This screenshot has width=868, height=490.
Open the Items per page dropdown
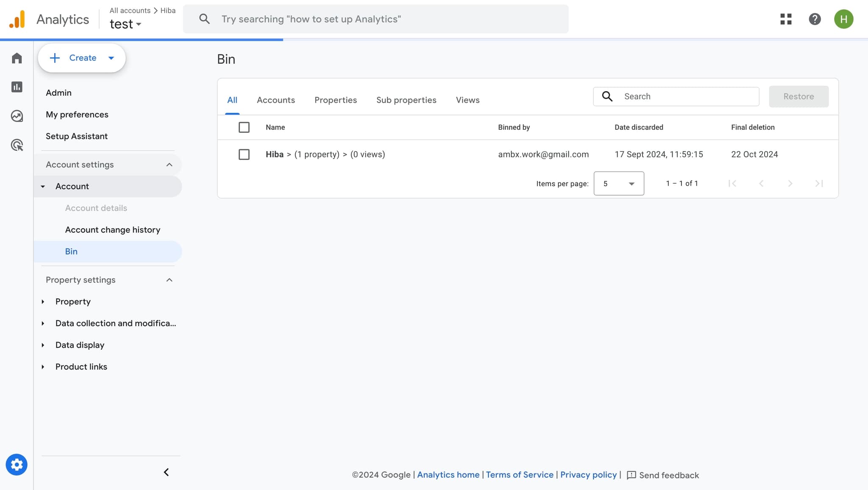[x=619, y=183]
